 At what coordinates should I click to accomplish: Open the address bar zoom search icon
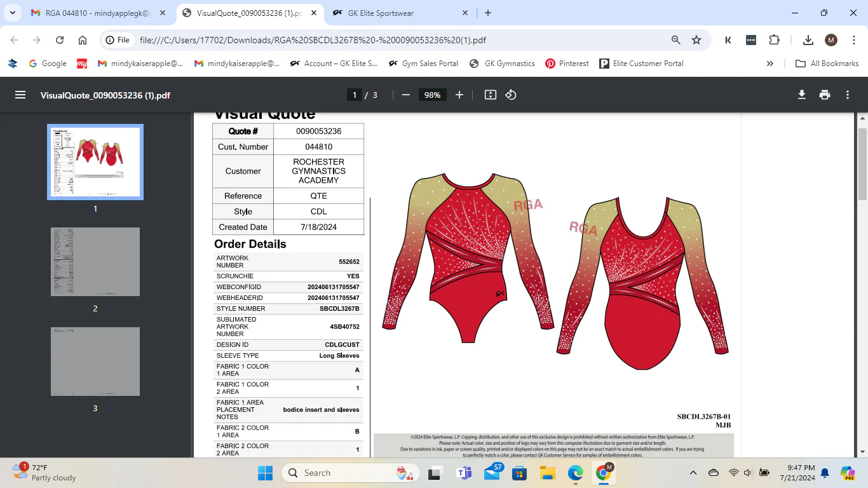click(676, 40)
